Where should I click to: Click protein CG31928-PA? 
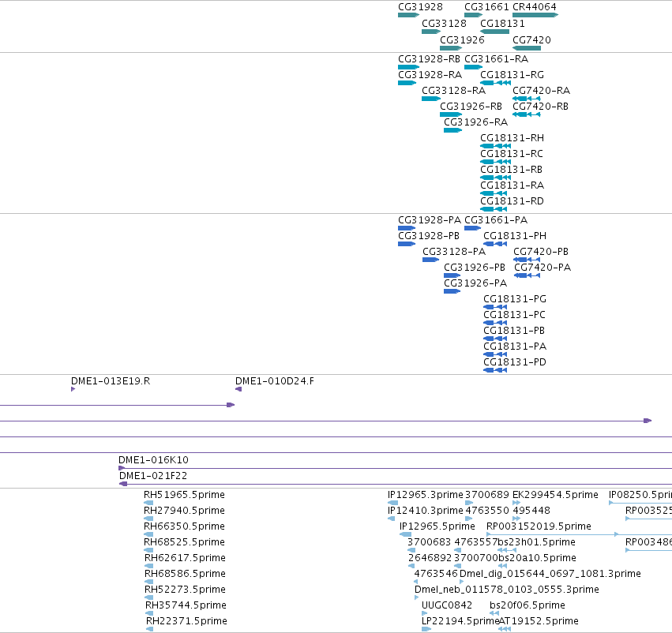[x=407, y=228]
